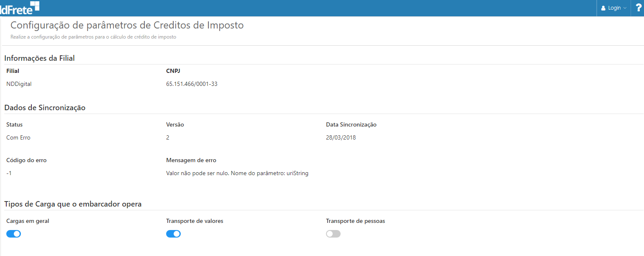Click the Com Erro status value
The image size is (644, 256).
[x=18, y=137]
